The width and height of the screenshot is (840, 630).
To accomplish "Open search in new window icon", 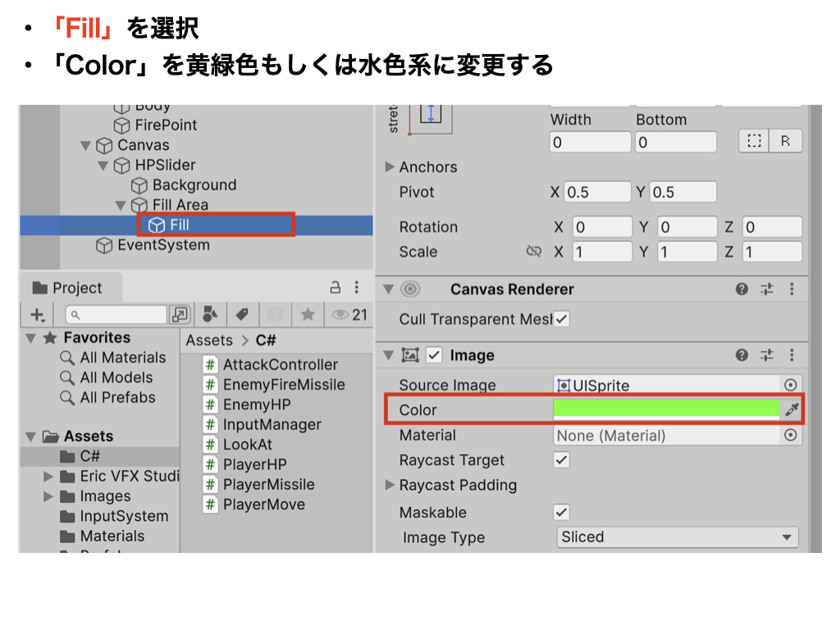I will [180, 314].
